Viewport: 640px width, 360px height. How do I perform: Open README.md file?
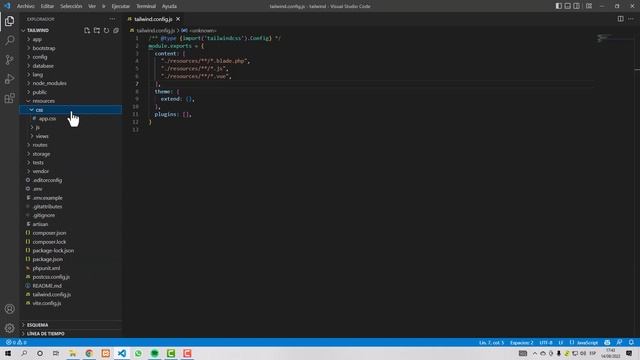click(x=47, y=286)
